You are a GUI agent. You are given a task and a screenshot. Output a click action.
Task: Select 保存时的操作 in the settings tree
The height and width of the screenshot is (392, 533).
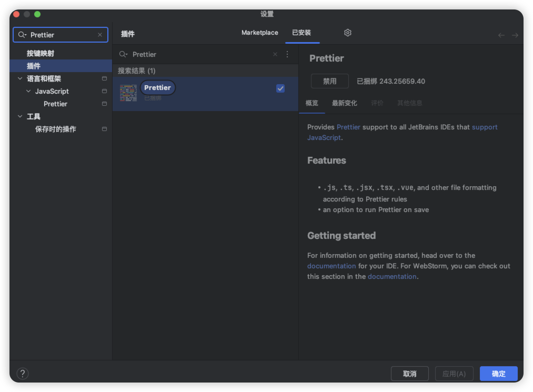pos(55,129)
